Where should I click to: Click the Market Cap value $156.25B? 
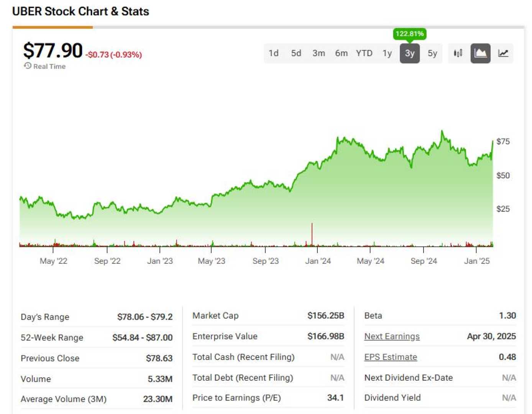[x=326, y=315]
